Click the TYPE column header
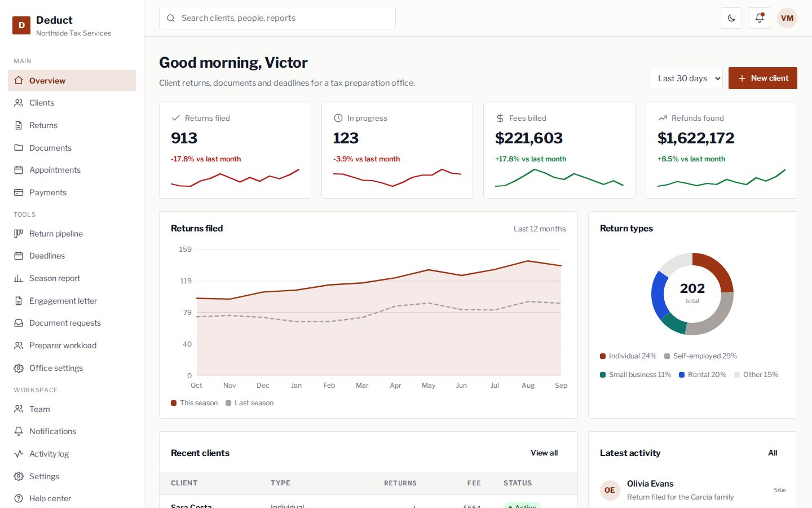The height and width of the screenshot is (508, 812). click(x=280, y=483)
